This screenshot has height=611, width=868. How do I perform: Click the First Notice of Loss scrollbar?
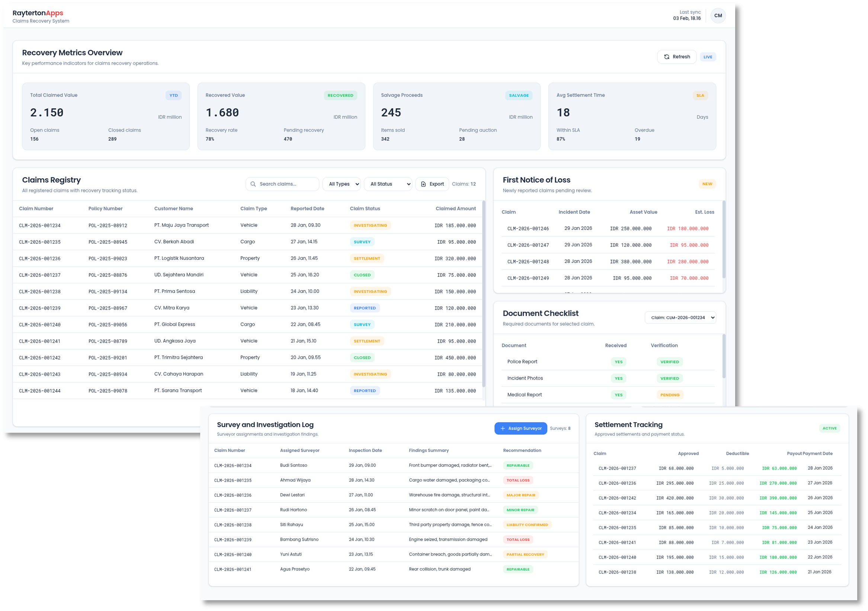(x=724, y=240)
